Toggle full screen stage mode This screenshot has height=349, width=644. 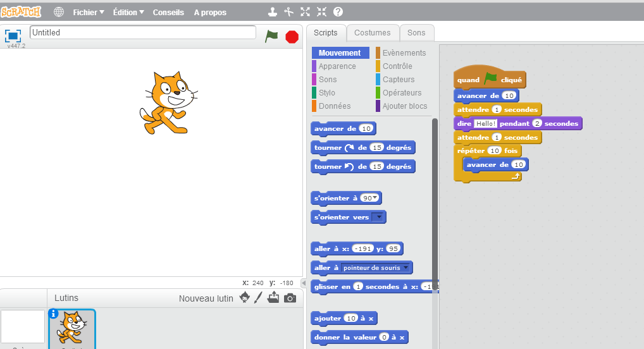point(13,35)
